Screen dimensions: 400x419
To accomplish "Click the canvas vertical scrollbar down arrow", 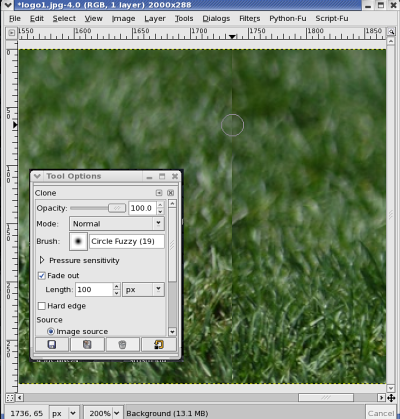I will 391,388.
